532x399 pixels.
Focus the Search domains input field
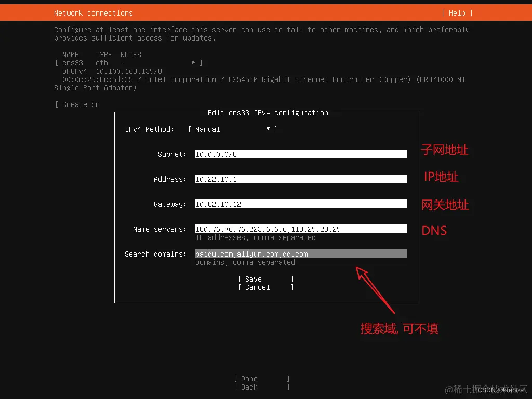[x=301, y=254]
